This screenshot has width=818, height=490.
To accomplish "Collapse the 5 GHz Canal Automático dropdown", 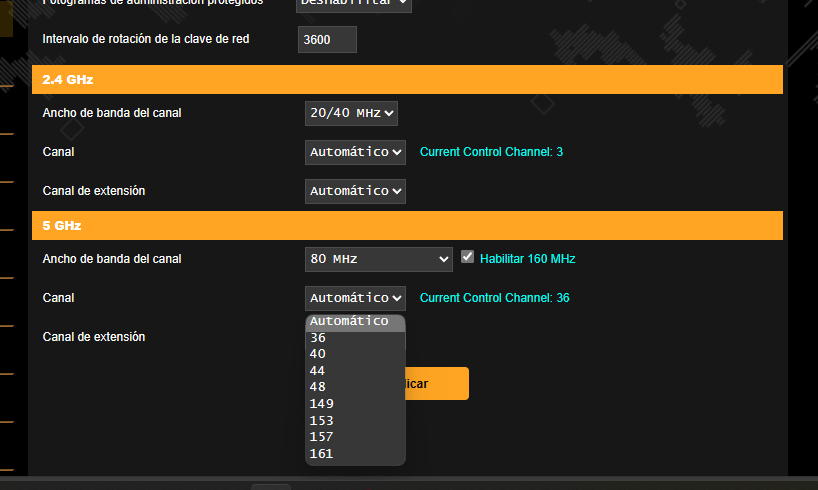I will (x=355, y=298).
